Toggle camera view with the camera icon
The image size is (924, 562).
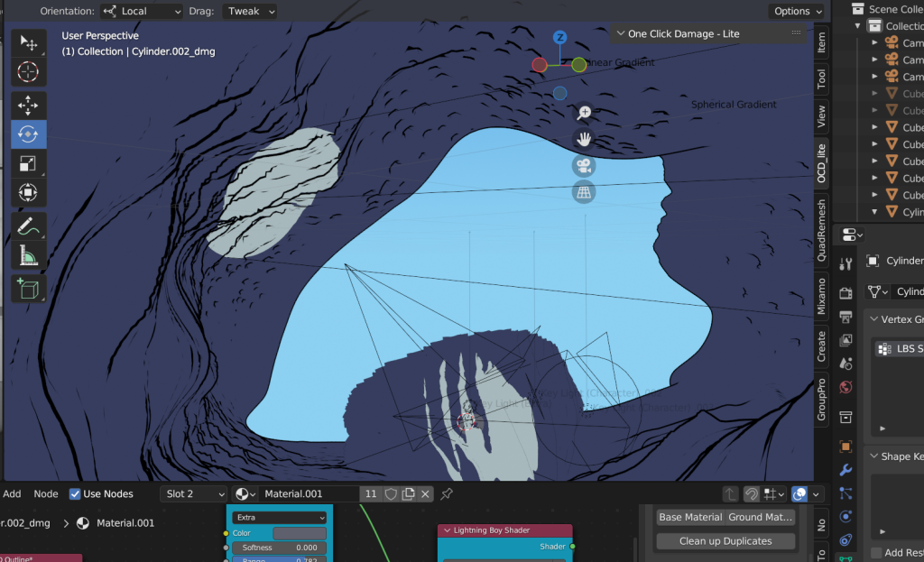tap(584, 166)
